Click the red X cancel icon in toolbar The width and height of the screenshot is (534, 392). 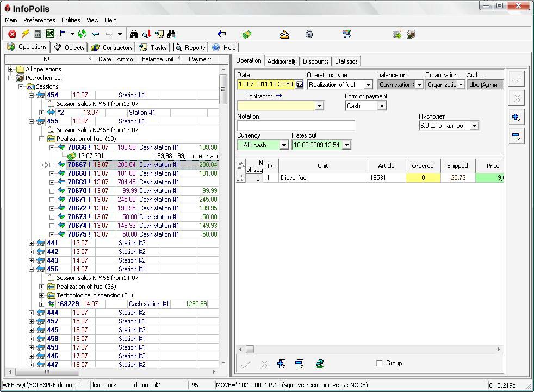(x=12, y=34)
